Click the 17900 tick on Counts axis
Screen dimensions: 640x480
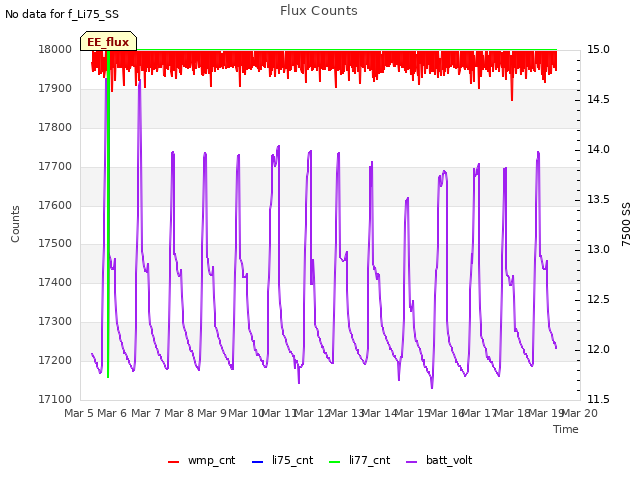pos(55,88)
